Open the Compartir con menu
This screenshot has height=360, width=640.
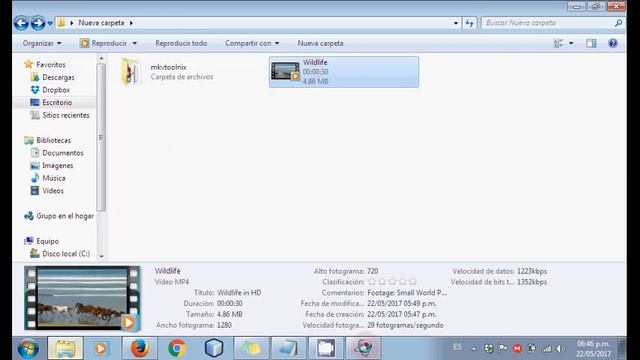(252, 43)
